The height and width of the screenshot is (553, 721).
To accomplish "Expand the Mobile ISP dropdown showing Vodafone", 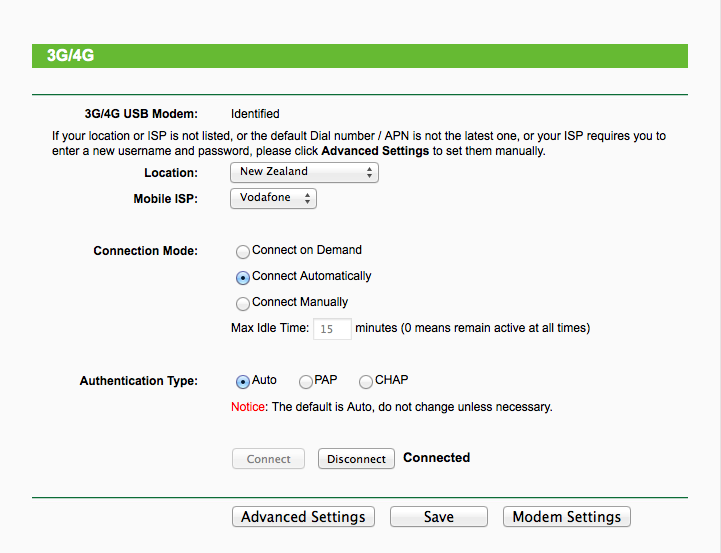I will 273,198.
